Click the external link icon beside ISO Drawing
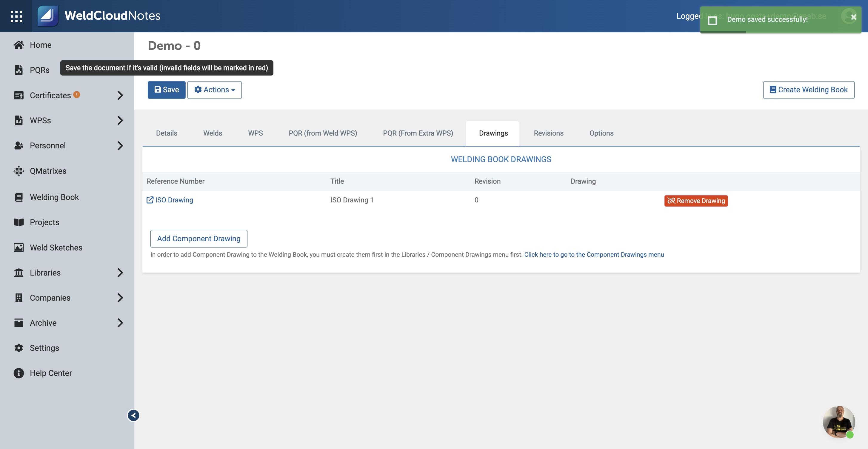The width and height of the screenshot is (868, 449). 150,200
